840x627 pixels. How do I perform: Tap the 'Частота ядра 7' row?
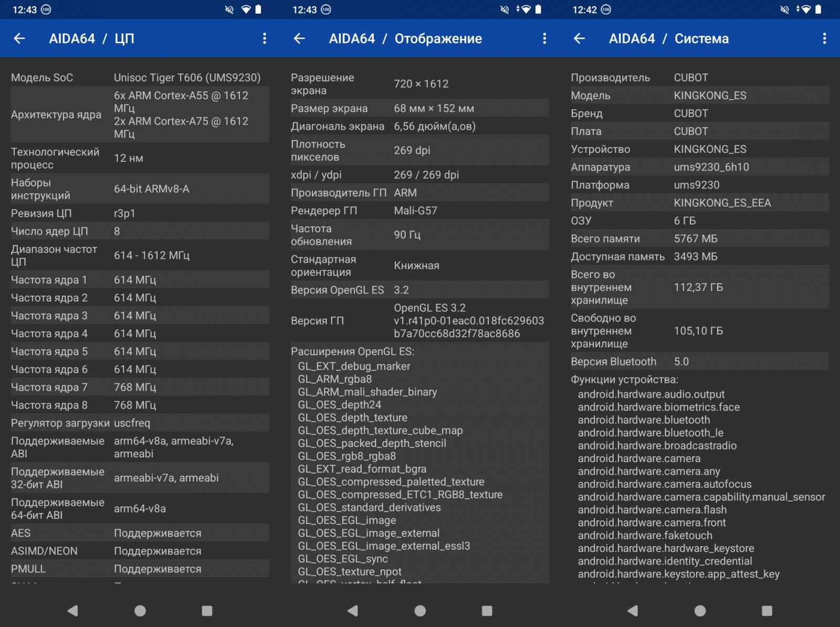[140, 387]
